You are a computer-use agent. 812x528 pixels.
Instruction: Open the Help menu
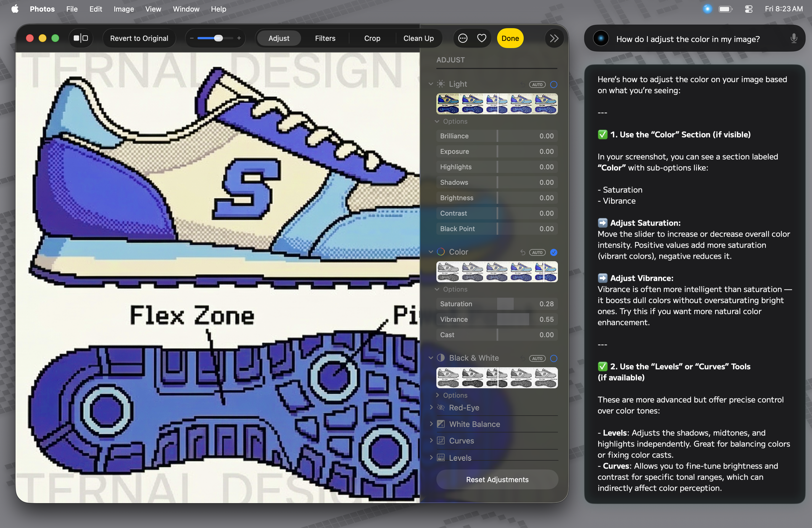click(218, 9)
